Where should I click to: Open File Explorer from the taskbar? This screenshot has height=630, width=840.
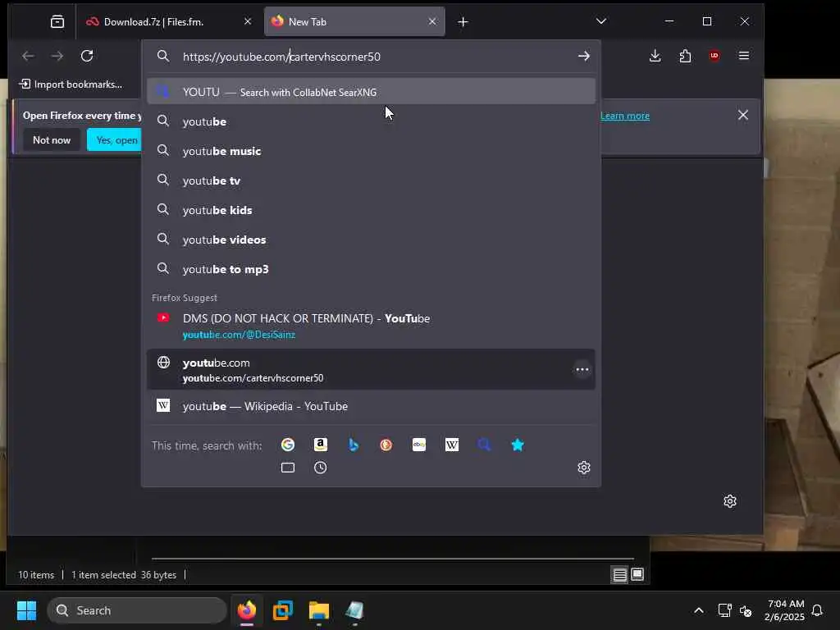coord(319,610)
